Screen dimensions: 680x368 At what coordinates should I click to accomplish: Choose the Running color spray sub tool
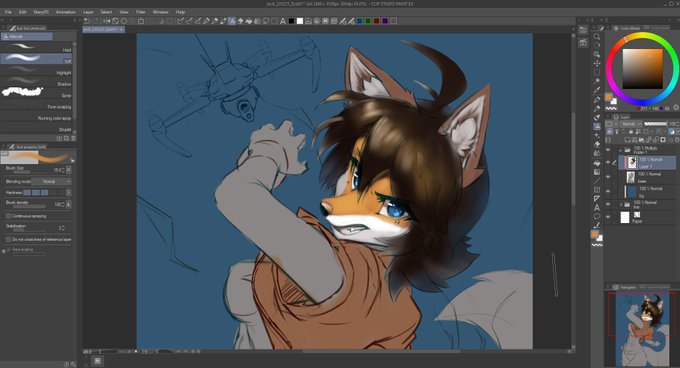[36, 116]
